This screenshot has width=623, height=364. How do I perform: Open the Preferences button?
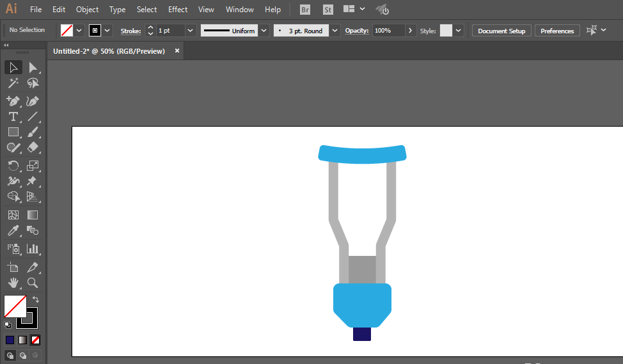(x=557, y=31)
